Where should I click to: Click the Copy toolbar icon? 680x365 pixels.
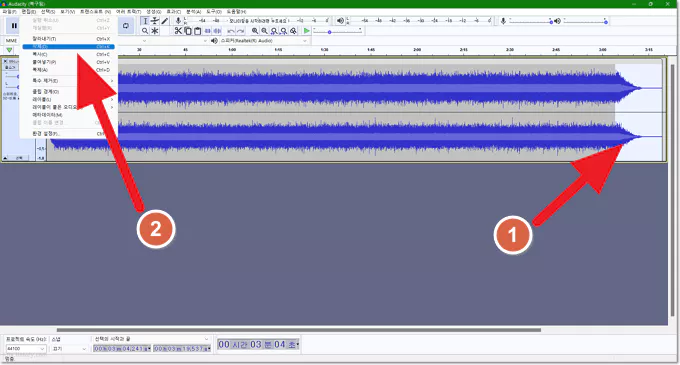pyautogui.click(x=188, y=31)
